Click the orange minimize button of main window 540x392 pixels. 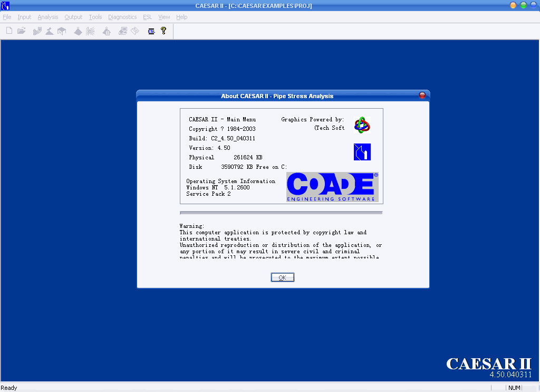coord(513,5)
